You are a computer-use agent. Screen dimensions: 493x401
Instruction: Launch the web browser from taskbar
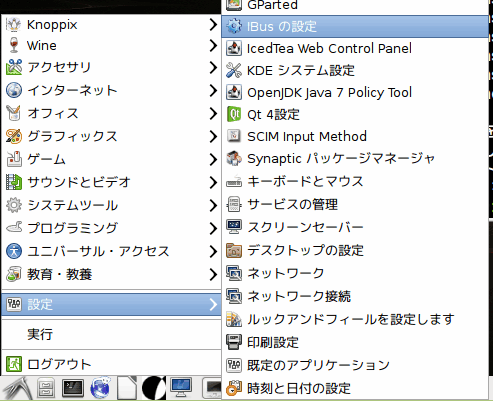[x=100, y=388]
